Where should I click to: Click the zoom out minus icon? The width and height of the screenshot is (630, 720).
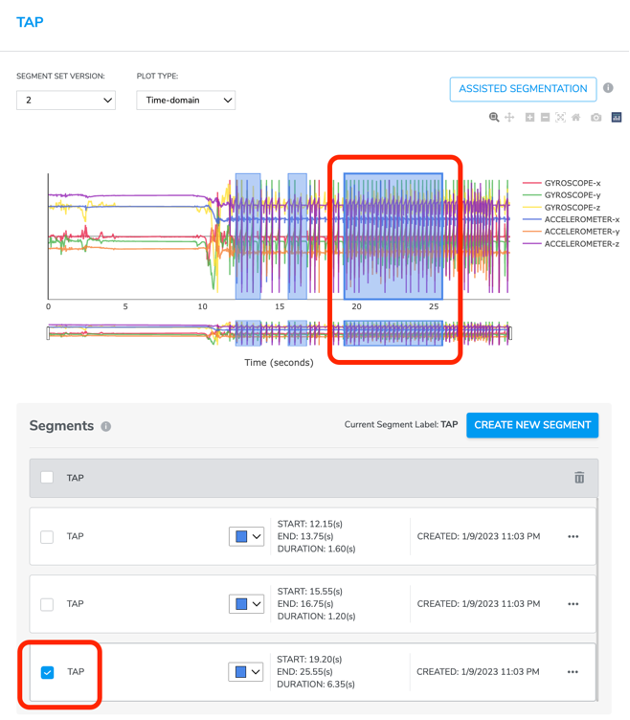click(x=545, y=118)
